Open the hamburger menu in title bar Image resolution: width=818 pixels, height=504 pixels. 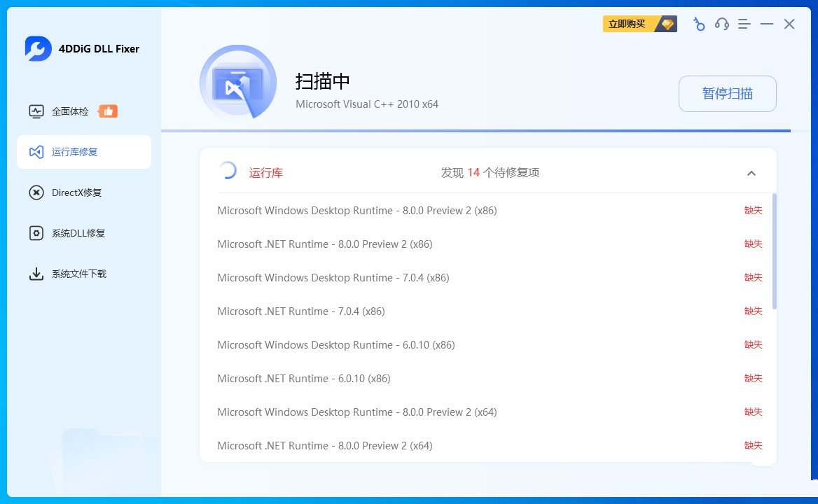coord(744,24)
